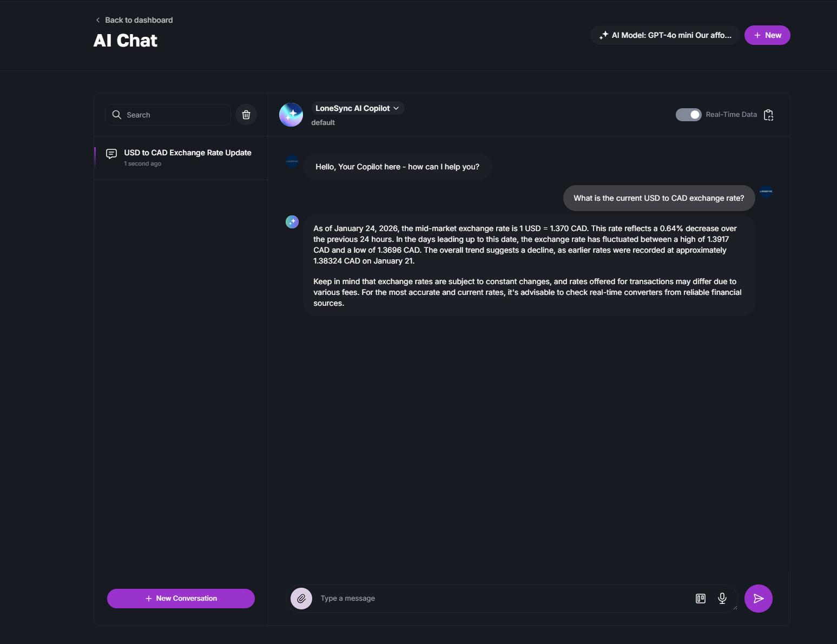The height and width of the screenshot is (644, 837).
Task: Toggle the Real-Time Data switch
Action: [688, 115]
